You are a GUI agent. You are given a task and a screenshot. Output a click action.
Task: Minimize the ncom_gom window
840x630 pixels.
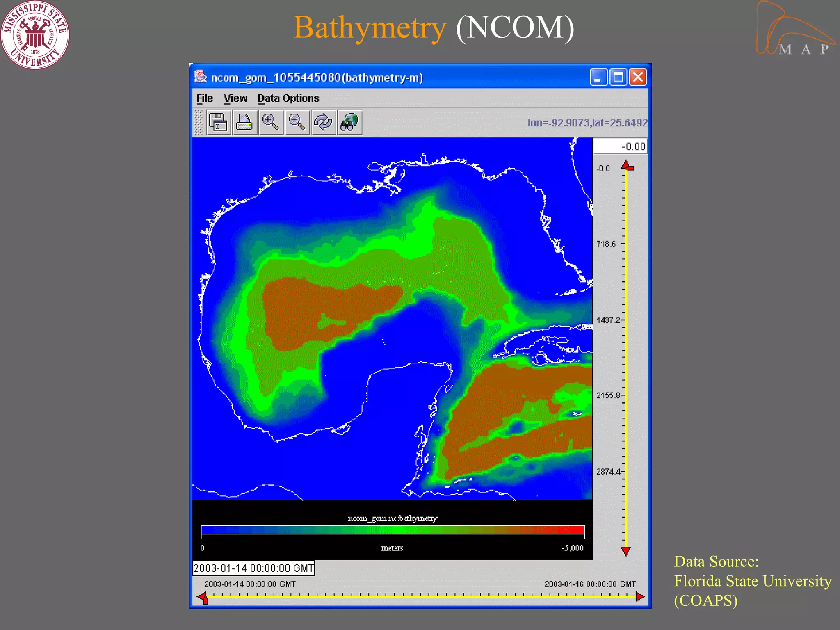(x=598, y=77)
